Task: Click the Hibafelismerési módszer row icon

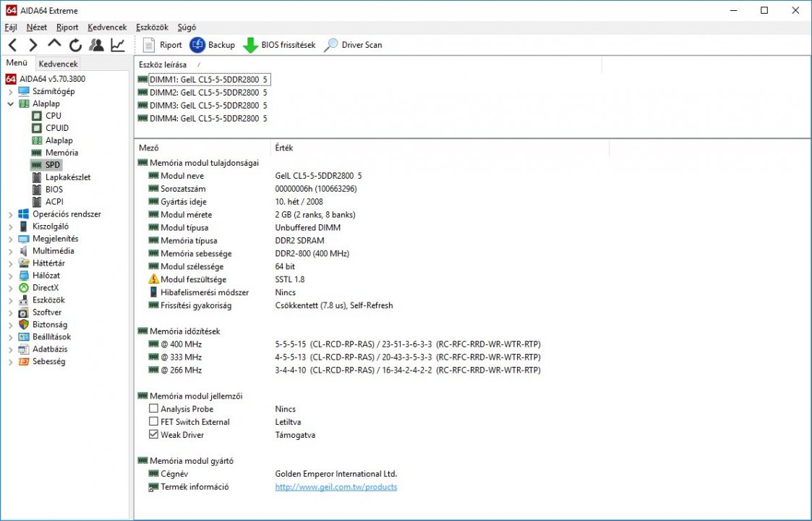Action: (153, 292)
